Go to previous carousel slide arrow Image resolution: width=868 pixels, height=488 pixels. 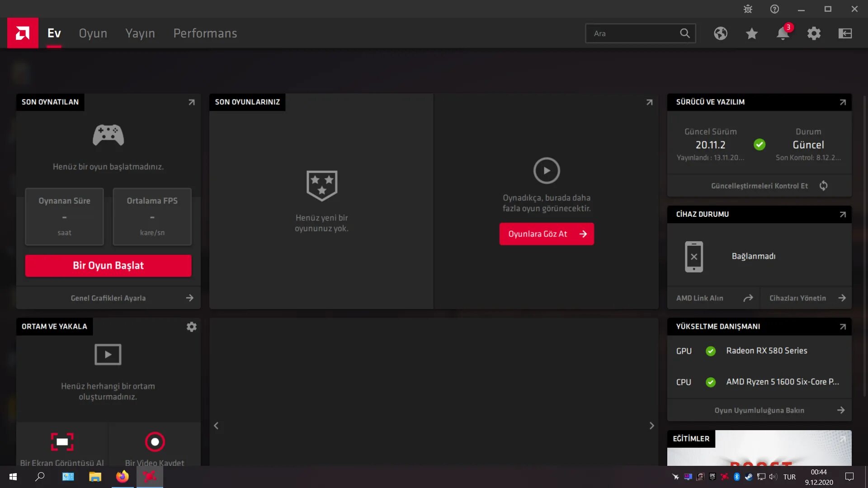(x=216, y=426)
